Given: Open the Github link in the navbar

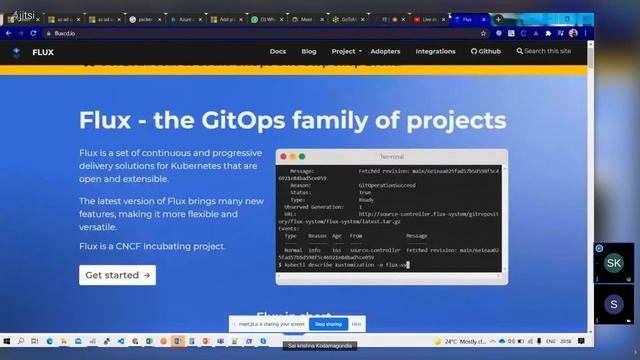Looking at the screenshot, I should (486, 51).
